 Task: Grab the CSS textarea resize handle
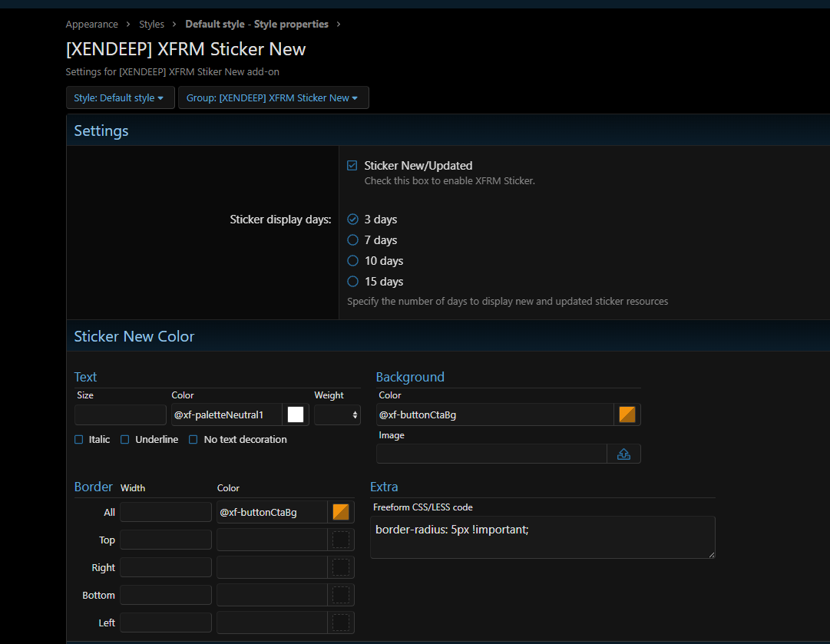712,554
